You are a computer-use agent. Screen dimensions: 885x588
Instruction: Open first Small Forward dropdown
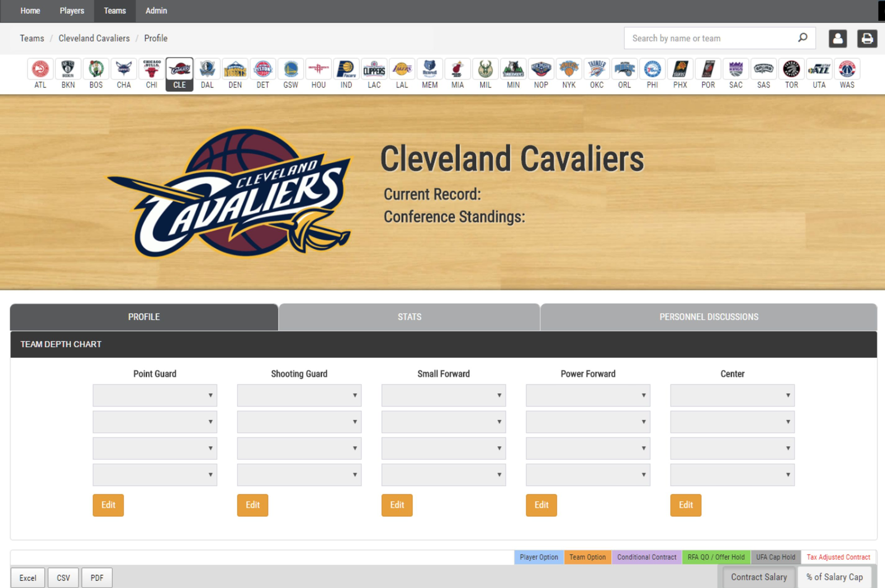click(x=444, y=396)
